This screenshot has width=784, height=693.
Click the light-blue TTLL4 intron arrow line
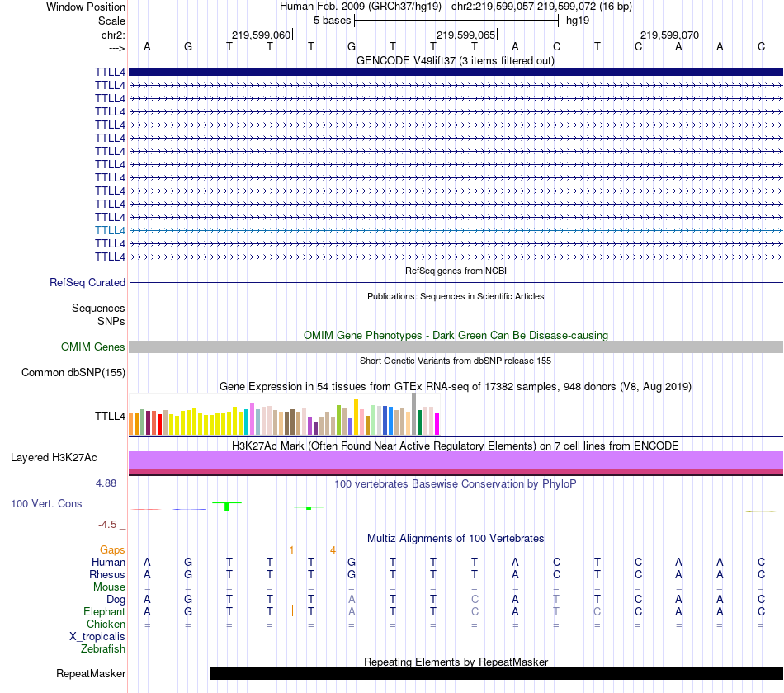click(456, 230)
